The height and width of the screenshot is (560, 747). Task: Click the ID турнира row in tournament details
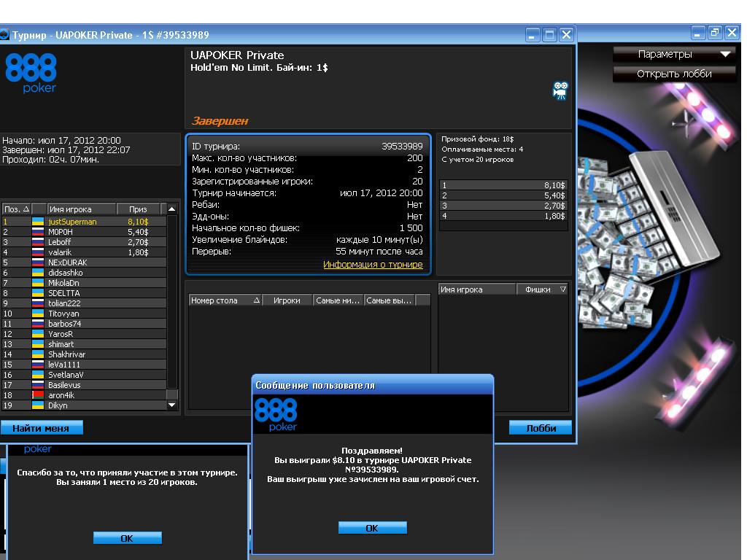point(307,146)
